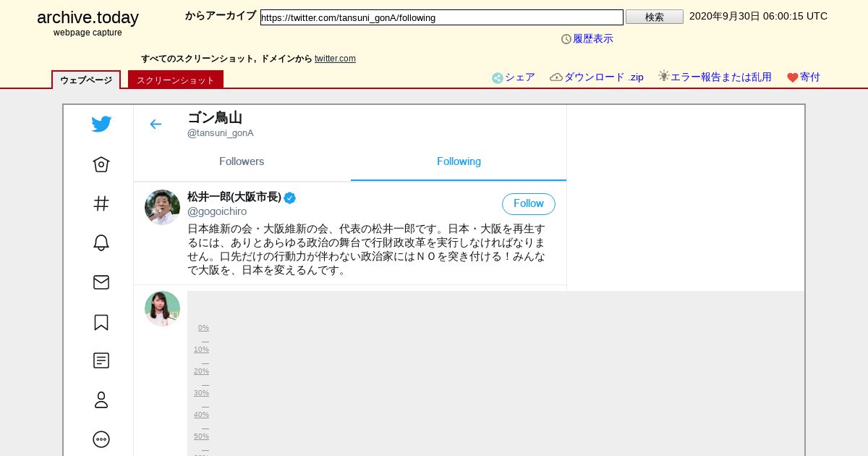
Task: Click the ゴン鳥山 header name
Action: pyautogui.click(x=215, y=118)
